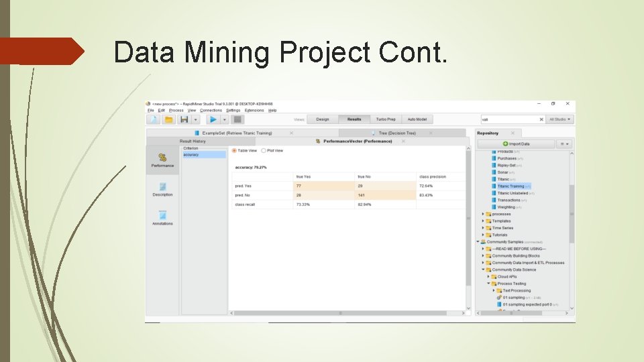Close the ExampleSet (Retrieve Titanic Training) tab
Screen dimensions: 644x362
tap(291, 133)
